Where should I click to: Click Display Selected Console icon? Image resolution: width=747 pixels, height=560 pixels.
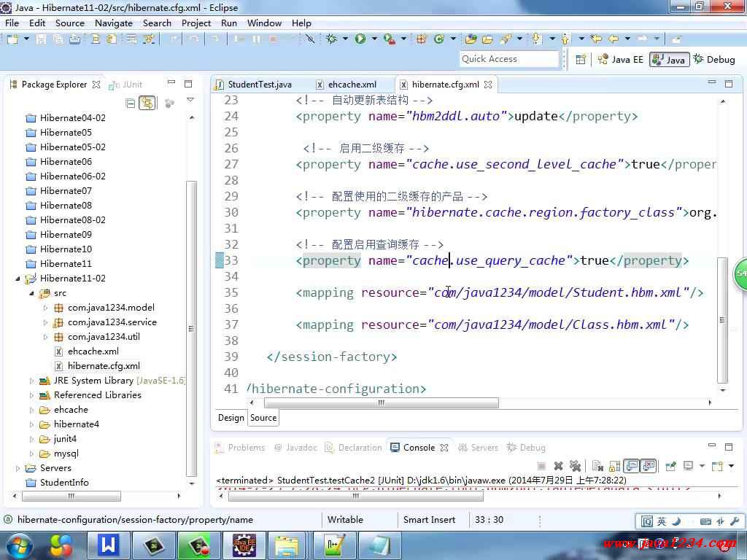tap(688, 466)
